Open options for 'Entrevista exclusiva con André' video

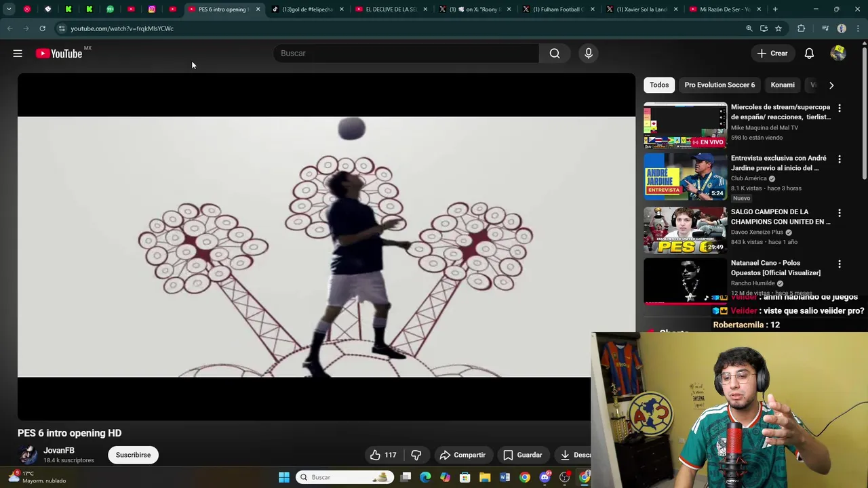(x=840, y=159)
